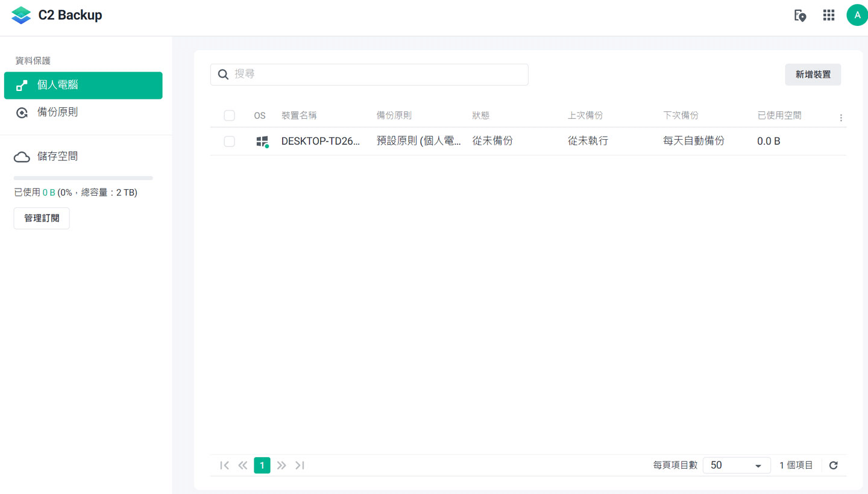The image size is (868, 494).
Task: Sort by the 備份原則 column header
Action: coord(394,116)
